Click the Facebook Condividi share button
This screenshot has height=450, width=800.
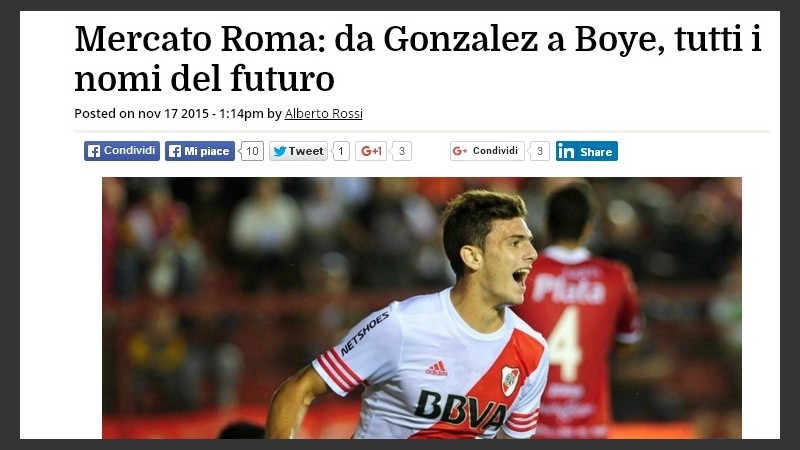(122, 151)
